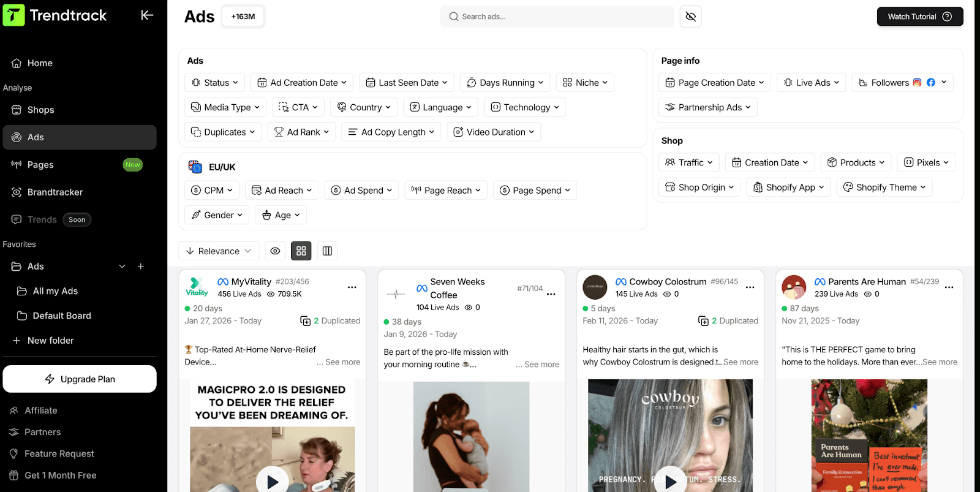Click the Trendtrack logo icon
980x492 pixels.
pyautogui.click(x=13, y=15)
